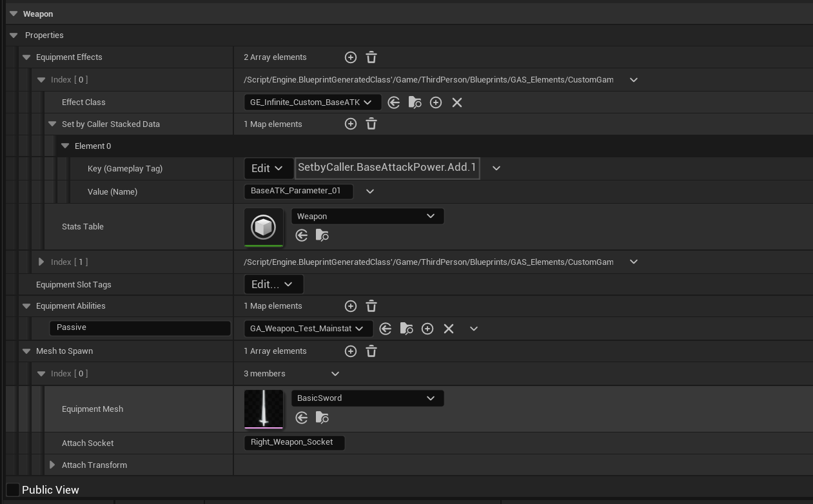The height and width of the screenshot is (504, 813).
Task: Enable the Public View checkbox
Action: click(x=12, y=490)
